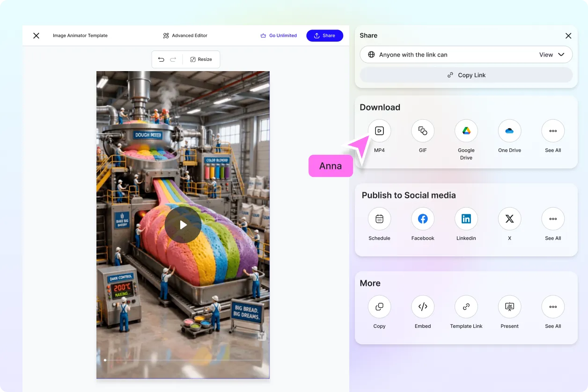
Task: Start Present mode
Action: [509, 307]
